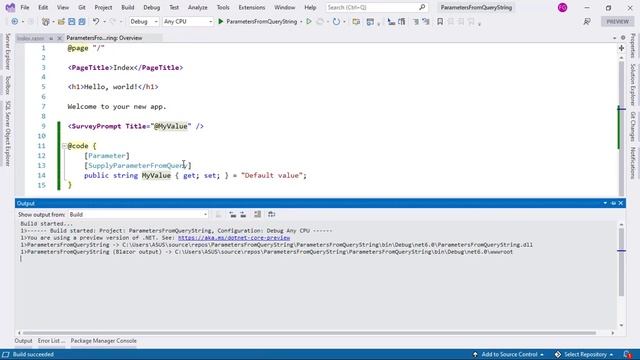The image size is (640, 360).
Task: Click the Search (Ctrl+Q) input field
Action: click(x=376, y=7)
